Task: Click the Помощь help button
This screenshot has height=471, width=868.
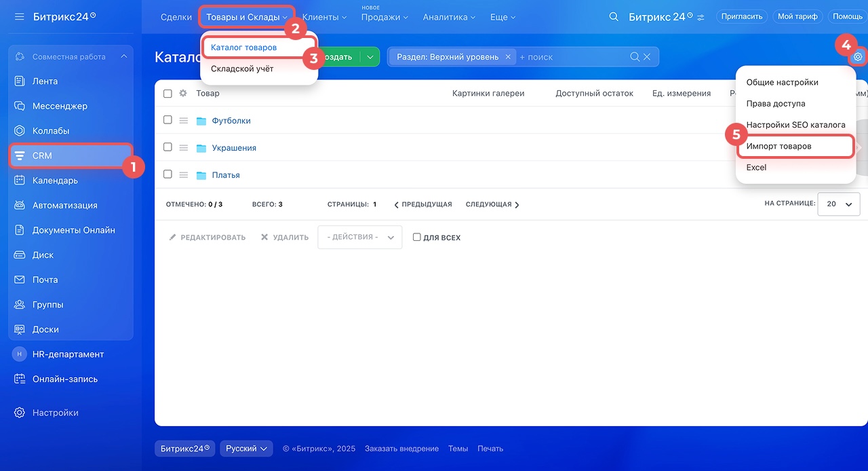Action: 848,16
